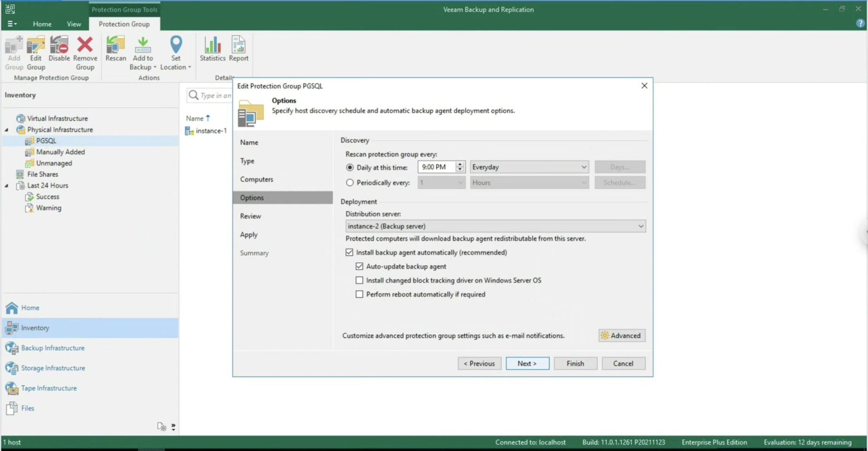This screenshot has height=451, width=868.
Task: Open Everyday schedule dropdown
Action: point(529,167)
